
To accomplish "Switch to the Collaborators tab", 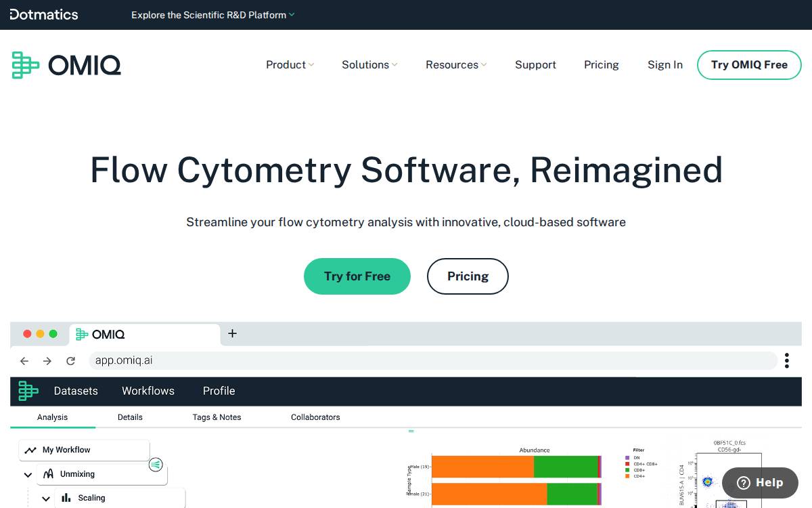I will [315, 417].
